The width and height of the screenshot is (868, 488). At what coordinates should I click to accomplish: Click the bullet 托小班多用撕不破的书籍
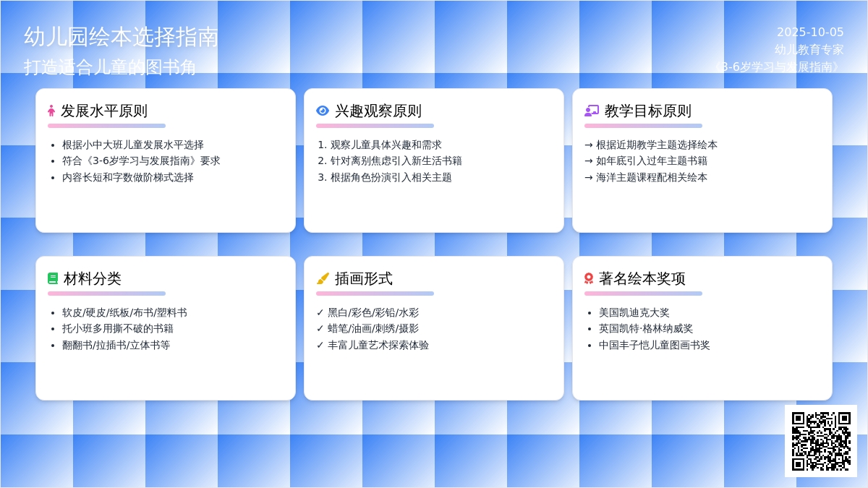click(117, 328)
